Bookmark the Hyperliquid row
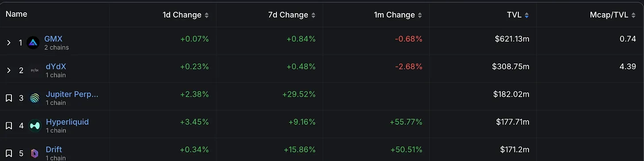644x161 pixels. [x=8, y=126]
